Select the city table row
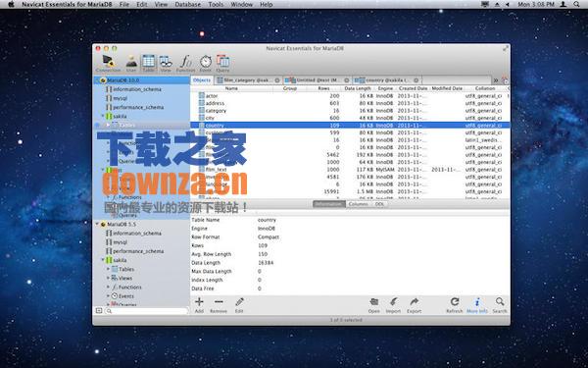This screenshot has height=368, width=588. (350, 118)
